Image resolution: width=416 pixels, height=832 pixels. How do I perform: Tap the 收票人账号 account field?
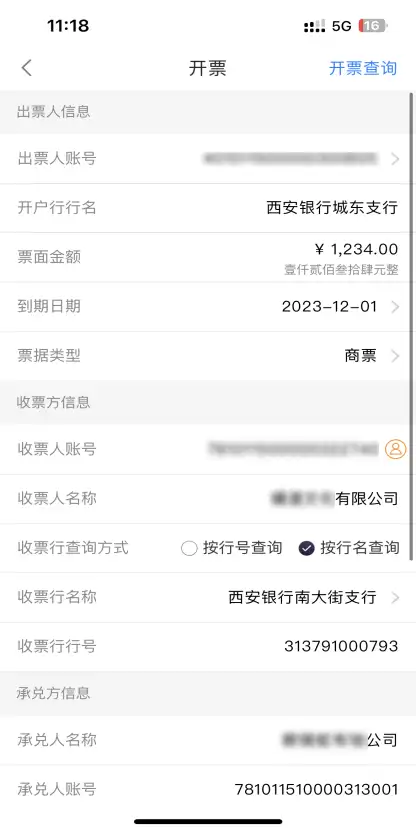[208, 449]
